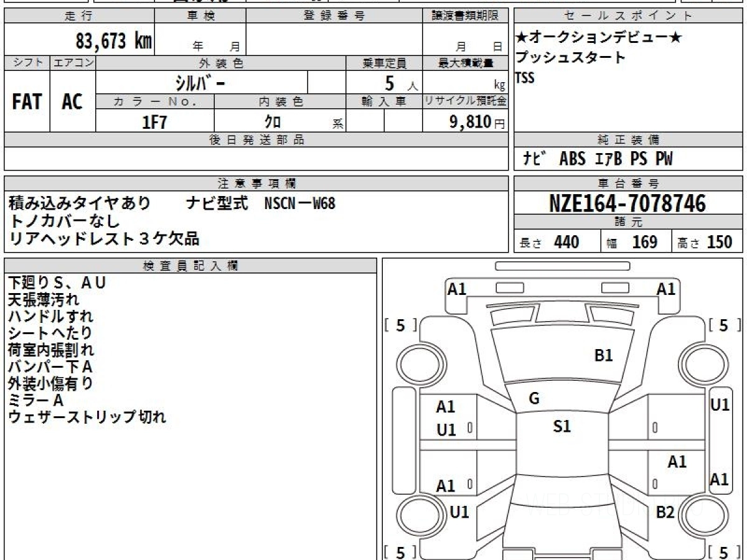Click the width value 169
Screen dimensions: 747x560
(645, 242)
